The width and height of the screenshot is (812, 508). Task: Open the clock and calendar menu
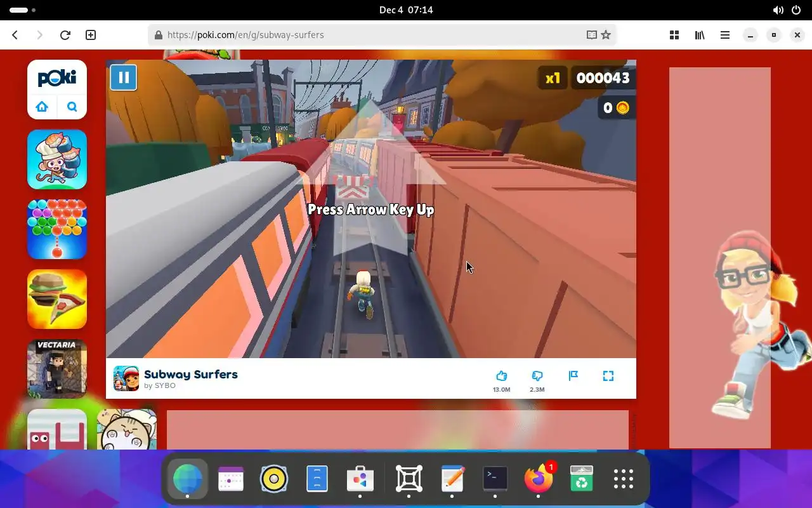tap(406, 10)
